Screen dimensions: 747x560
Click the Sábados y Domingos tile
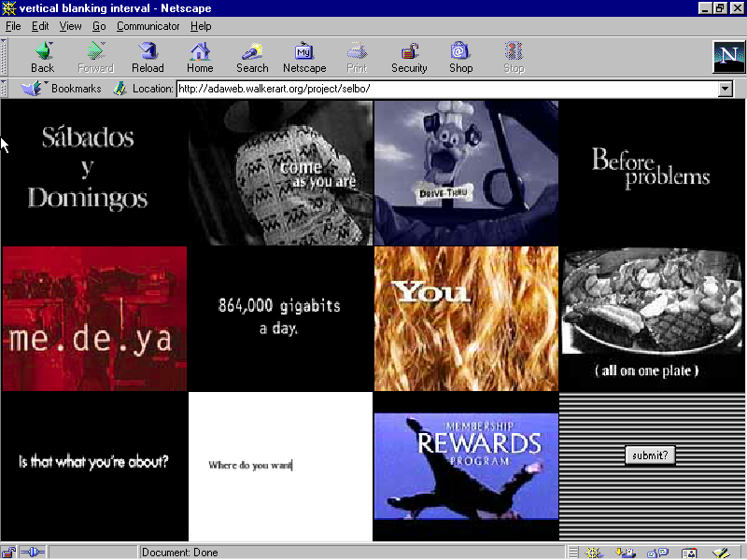point(94,173)
